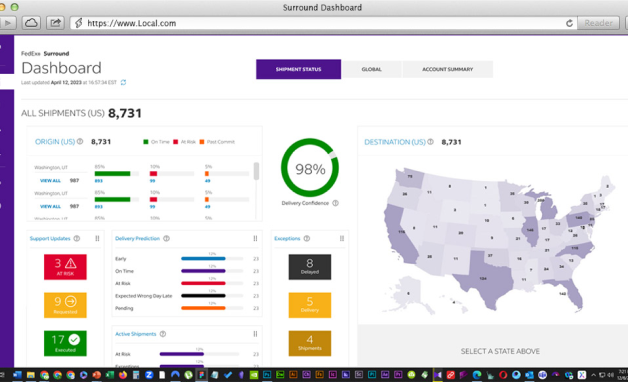
Task: Open the 4 Shipments exceptions card
Action: coord(310,343)
